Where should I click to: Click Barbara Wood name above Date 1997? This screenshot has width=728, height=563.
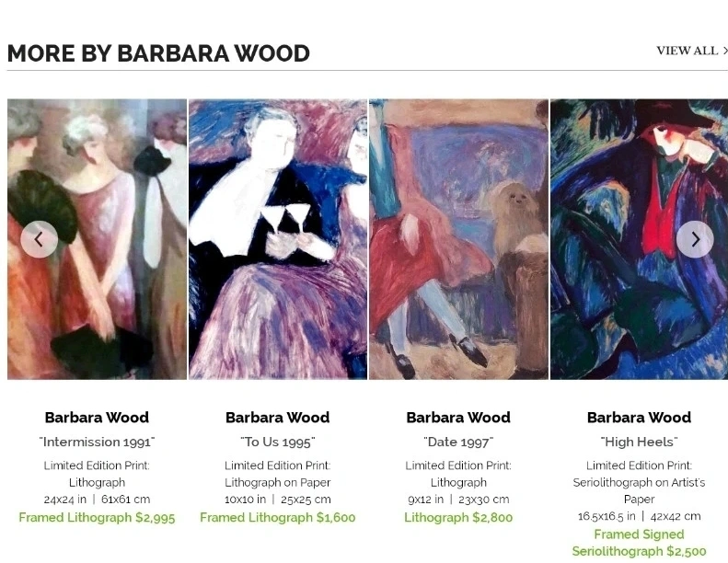(458, 418)
